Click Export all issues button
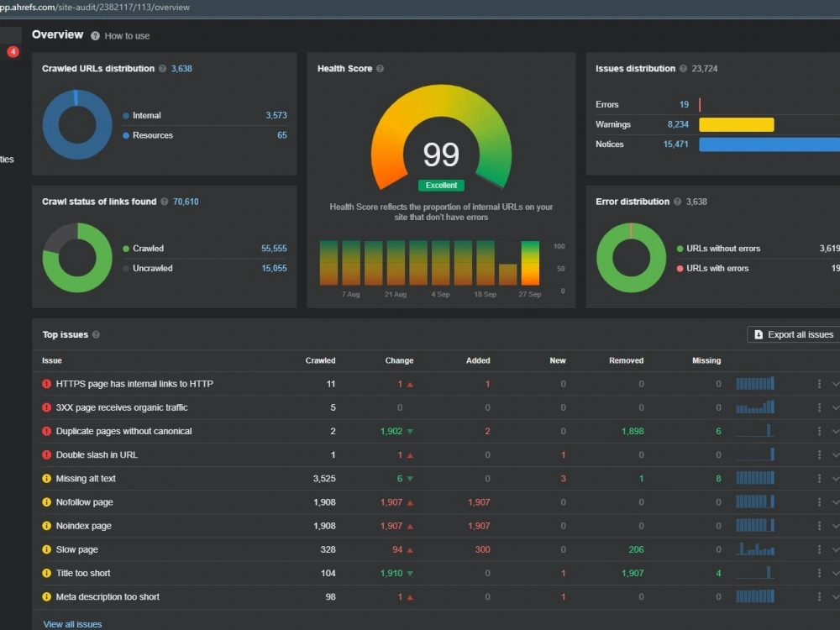 [x=795, y=334]
